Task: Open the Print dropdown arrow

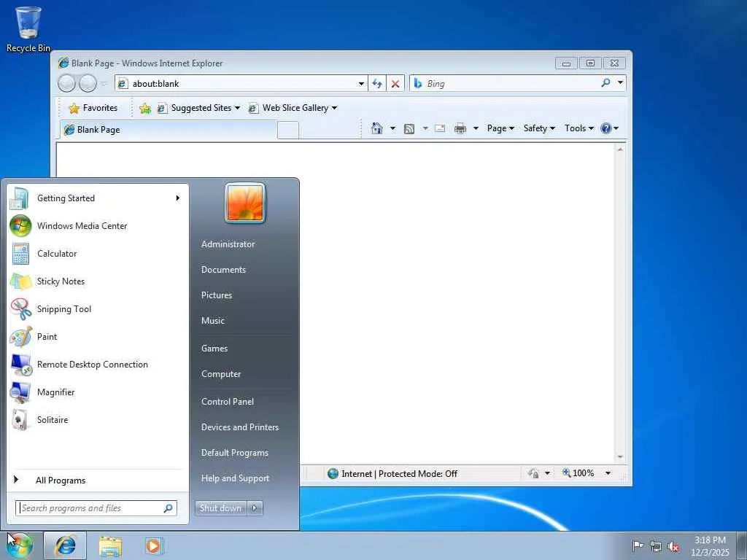Action: [476, 128]
